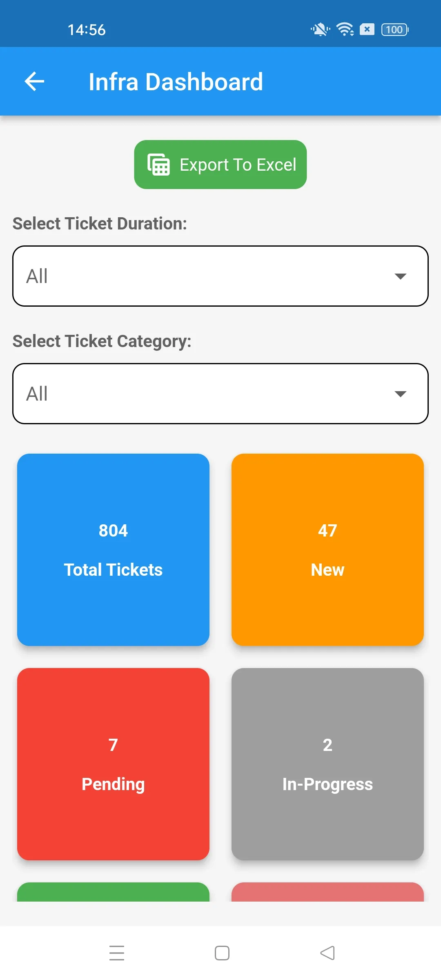The height and width of the screenshot is (980, 441).
Task: Tap the battery level indicator
Action: click(394, 29)
